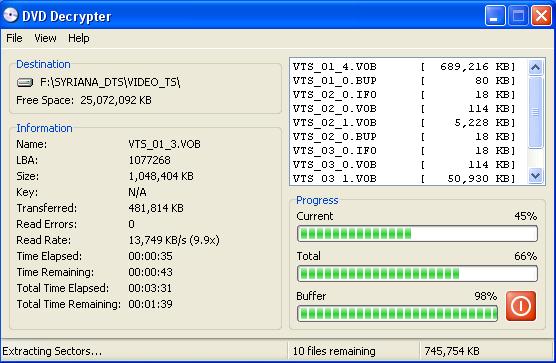556x363 pixels.
Task: Click the Extracting Sectors status text
Action: click(x=52, y=351)
